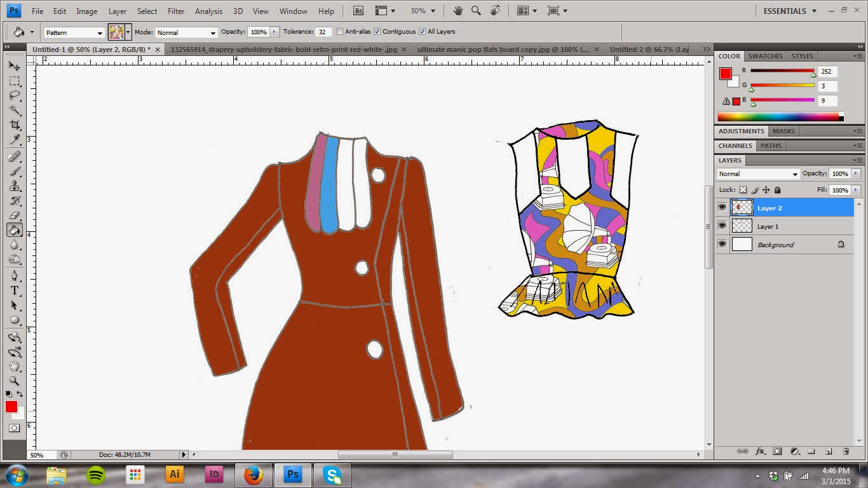Select the Eraser tool

coord(15,215)
